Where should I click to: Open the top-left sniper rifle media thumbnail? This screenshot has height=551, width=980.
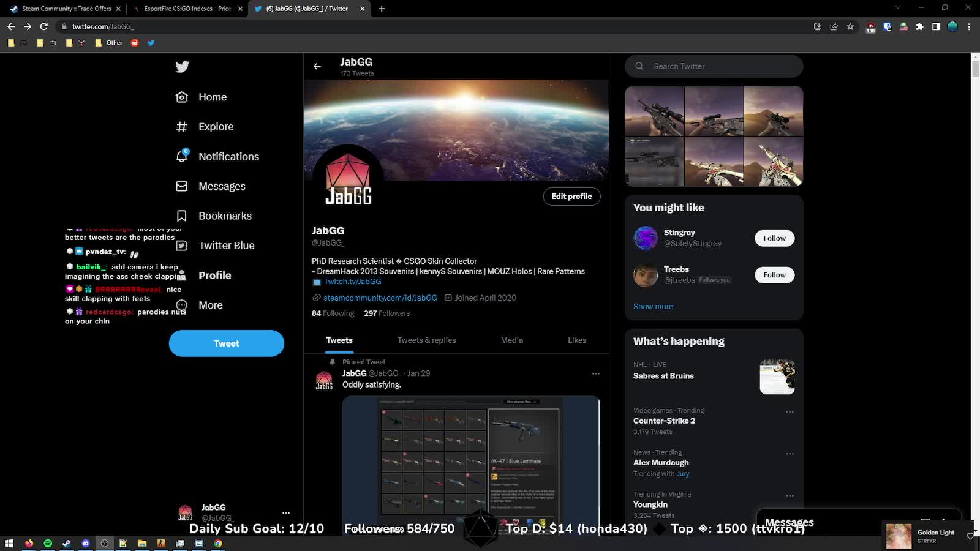655,111
